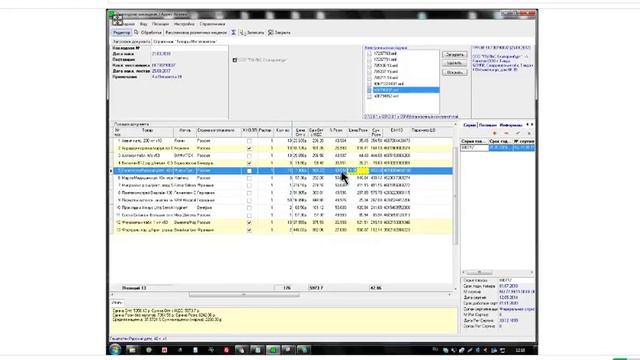Viewport: 640px width, 360px height.
Task: Click the EAN13 column header
Action: click(396, 131)
